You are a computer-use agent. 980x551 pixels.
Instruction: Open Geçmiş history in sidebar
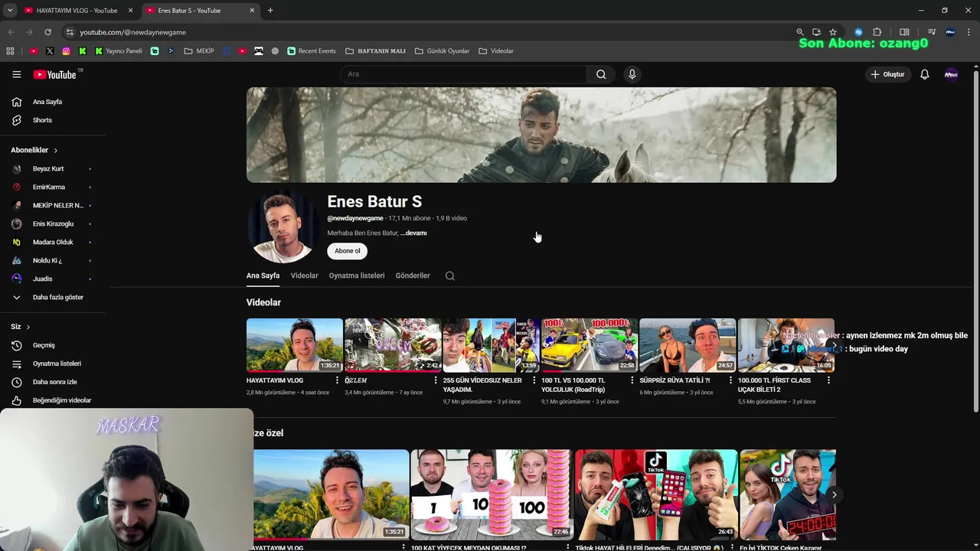pos(44,345)
